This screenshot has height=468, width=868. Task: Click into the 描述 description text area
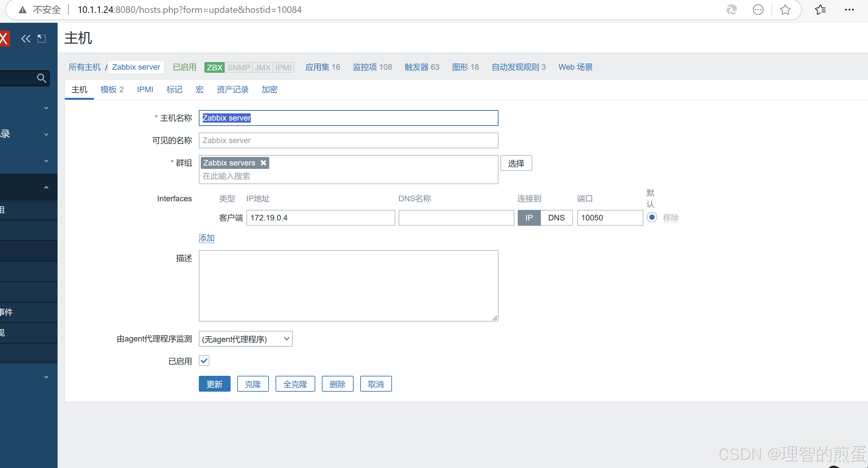tap(348, 286)
